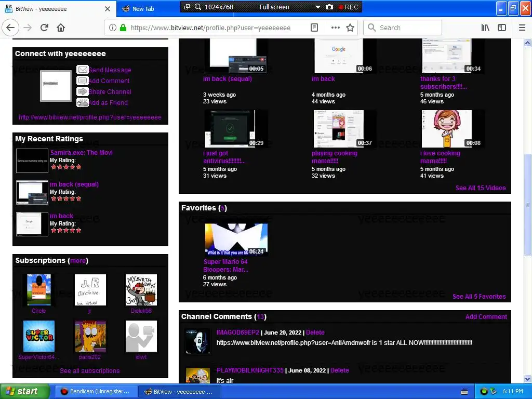Select BitView browser window in taskbar

point(179,392)
